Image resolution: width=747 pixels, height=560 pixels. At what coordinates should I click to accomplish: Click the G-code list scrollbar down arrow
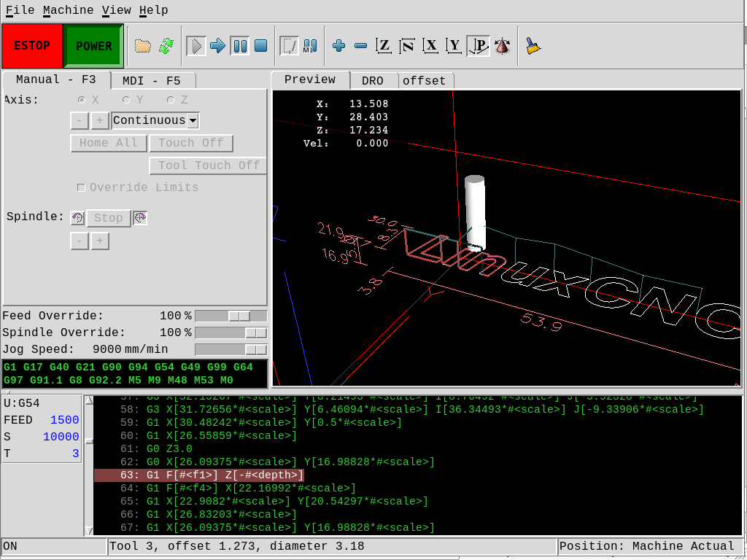coord(89,531)
